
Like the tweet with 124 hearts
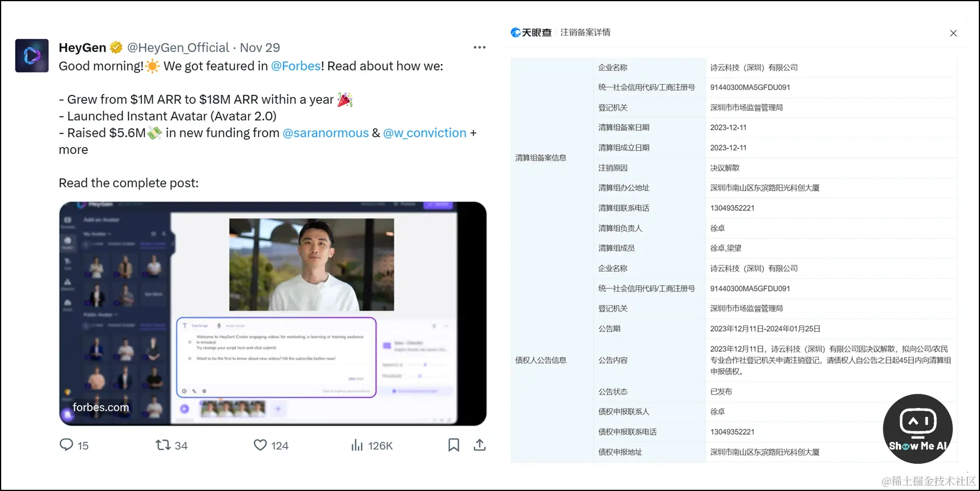coord(260,445)
